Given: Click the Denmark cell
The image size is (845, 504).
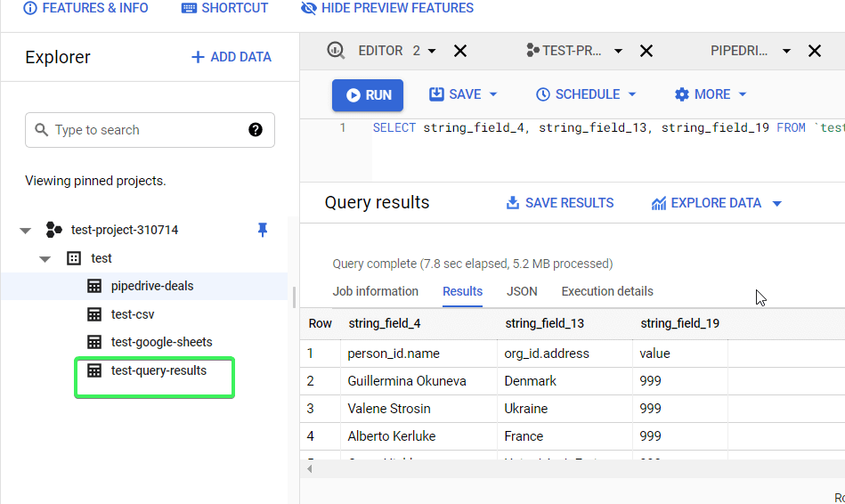Looking at the screenshot, I should (x=565, y=381).
